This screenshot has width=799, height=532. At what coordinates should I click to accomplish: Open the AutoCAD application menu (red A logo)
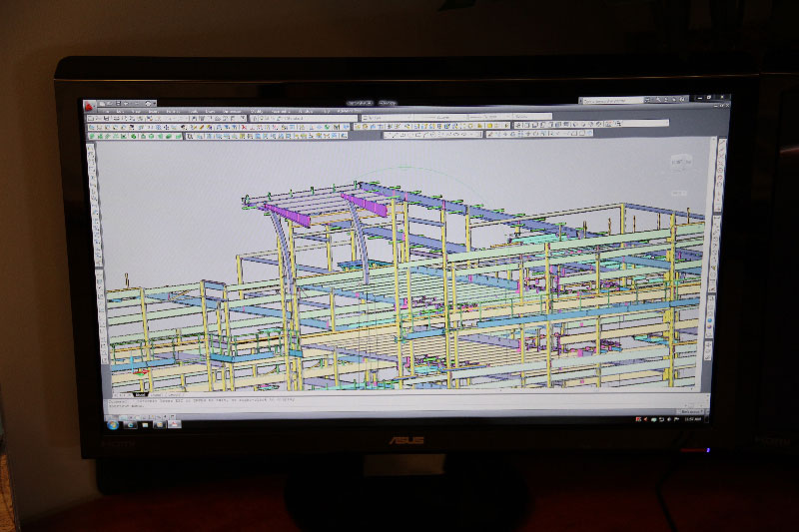[88, 105]
